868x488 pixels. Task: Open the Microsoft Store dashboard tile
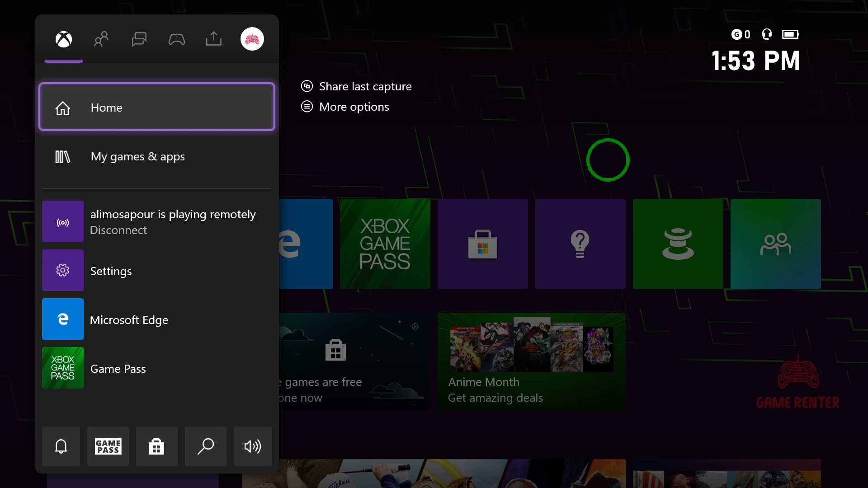pyautogui.click(x=483, y=244)
